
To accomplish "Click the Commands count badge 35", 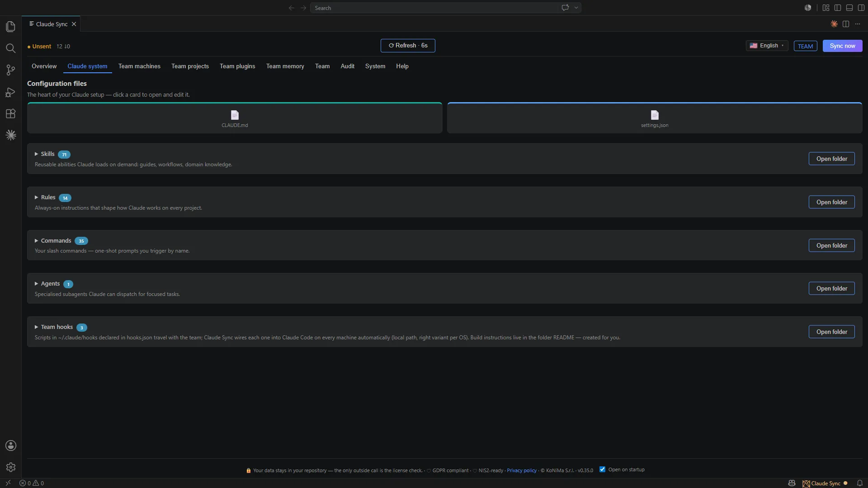I will point(81,241).
